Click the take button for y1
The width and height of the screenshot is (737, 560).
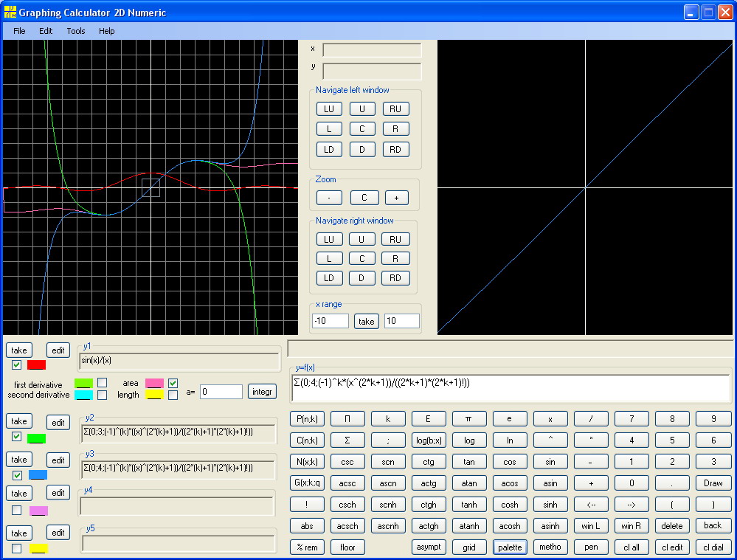click(x=18, y=350)
